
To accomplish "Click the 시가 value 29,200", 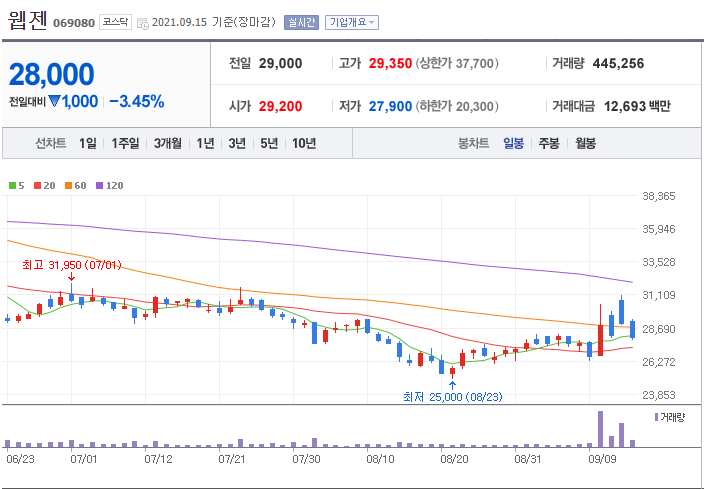I will (280, 107).
